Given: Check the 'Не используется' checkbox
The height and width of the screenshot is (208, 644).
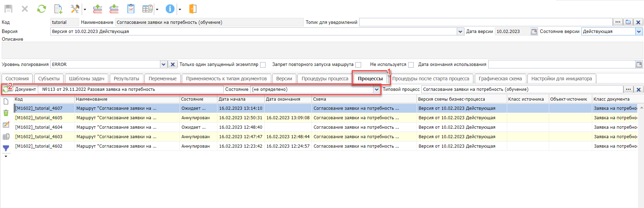Looking at the screenshot, I should 411,65.
